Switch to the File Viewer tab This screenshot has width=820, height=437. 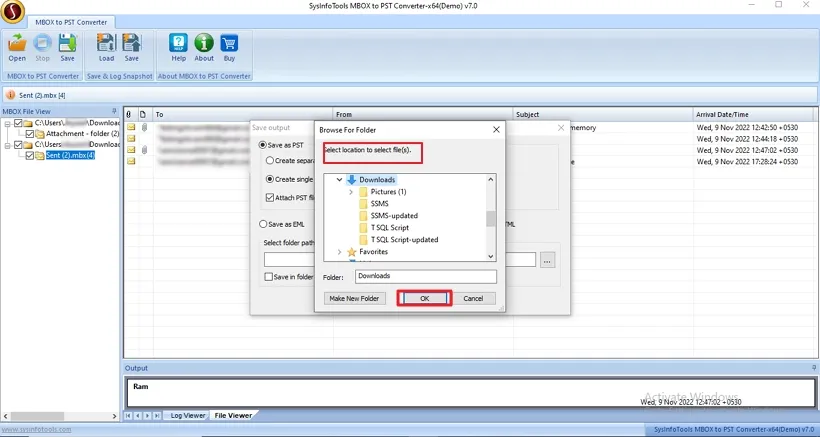pos(233,416)
